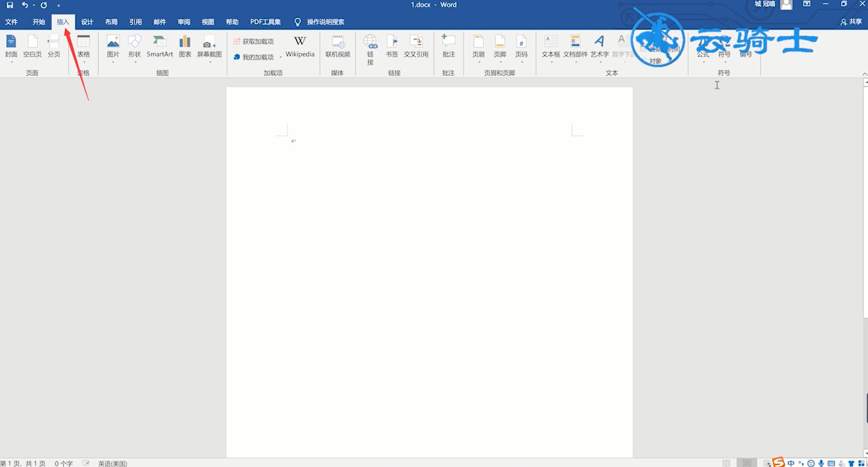The width and height of the screenshot is (868, 467).
Task: Switch to the 布局 layout tab
Action: click(111, 22)
